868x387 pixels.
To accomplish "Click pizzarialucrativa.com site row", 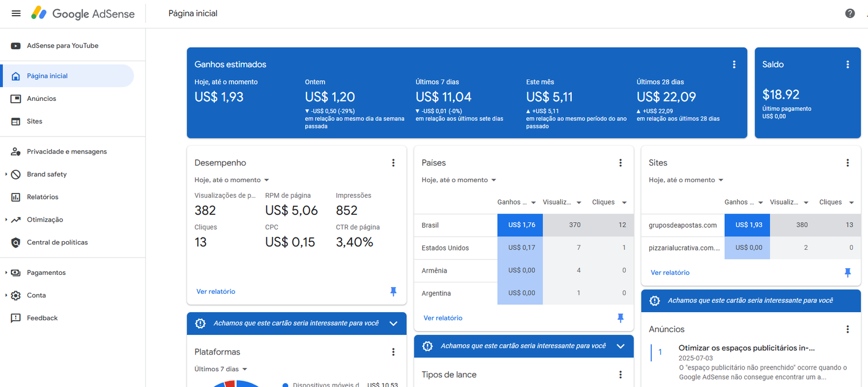I will tap(751, 248).
